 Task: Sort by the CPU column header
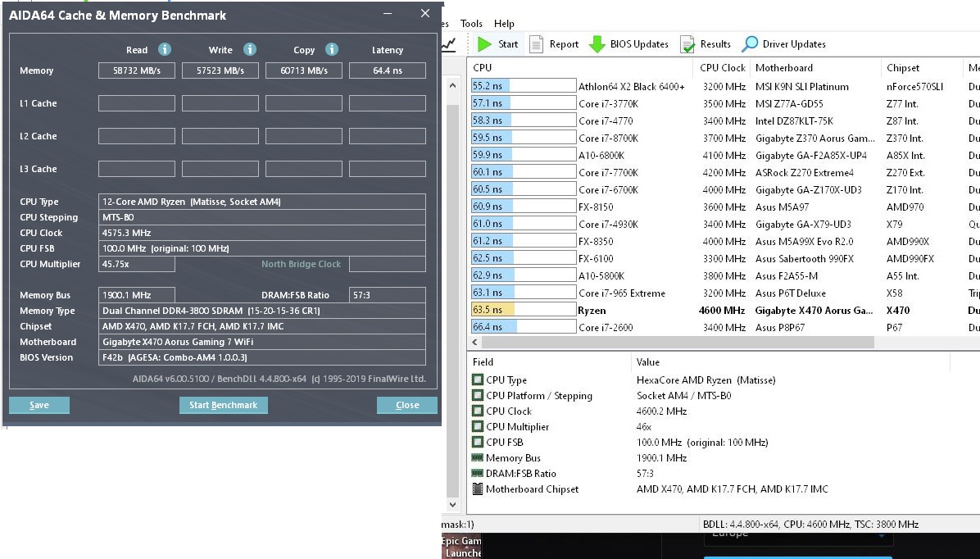(580, 67)
